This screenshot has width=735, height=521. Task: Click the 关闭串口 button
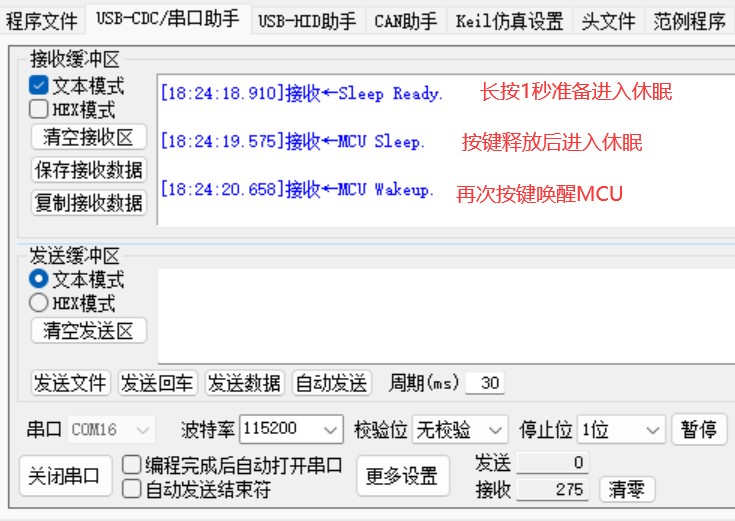[65, 476]
